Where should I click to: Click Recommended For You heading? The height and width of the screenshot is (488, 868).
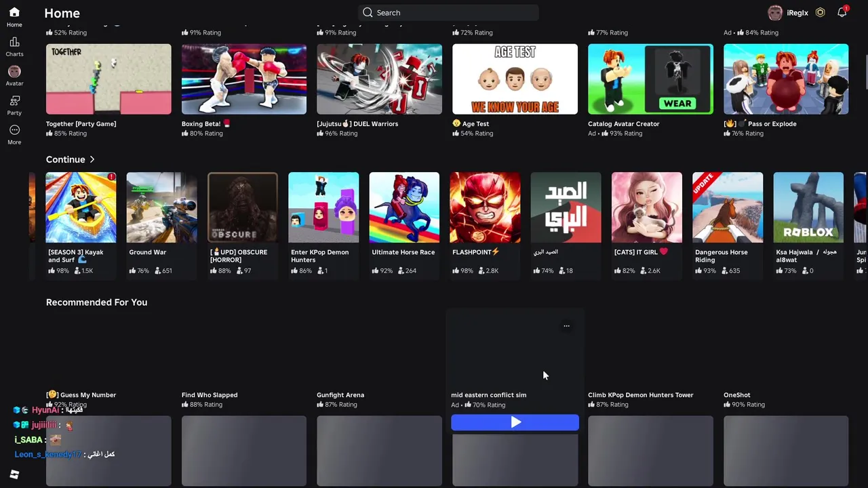tap(96, 302)
